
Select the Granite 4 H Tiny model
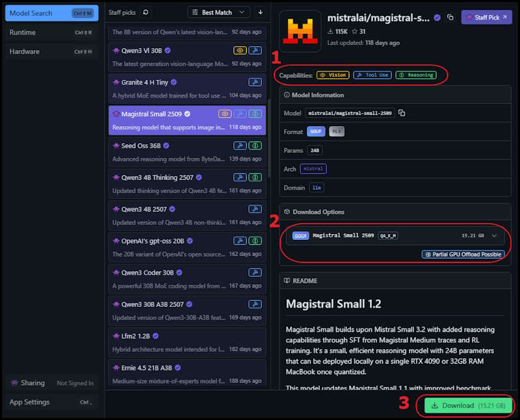click(x=187, y=88)
